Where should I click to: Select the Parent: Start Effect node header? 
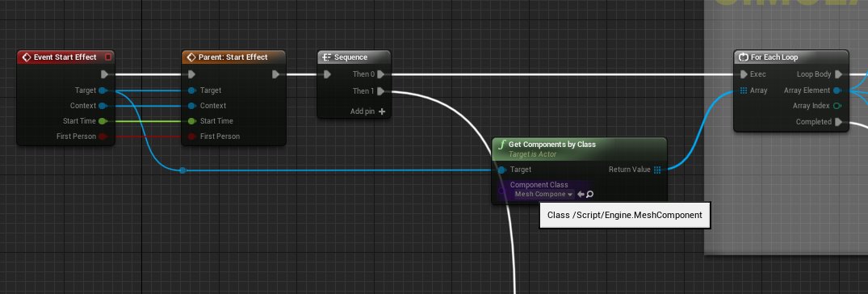click(233, 57)
